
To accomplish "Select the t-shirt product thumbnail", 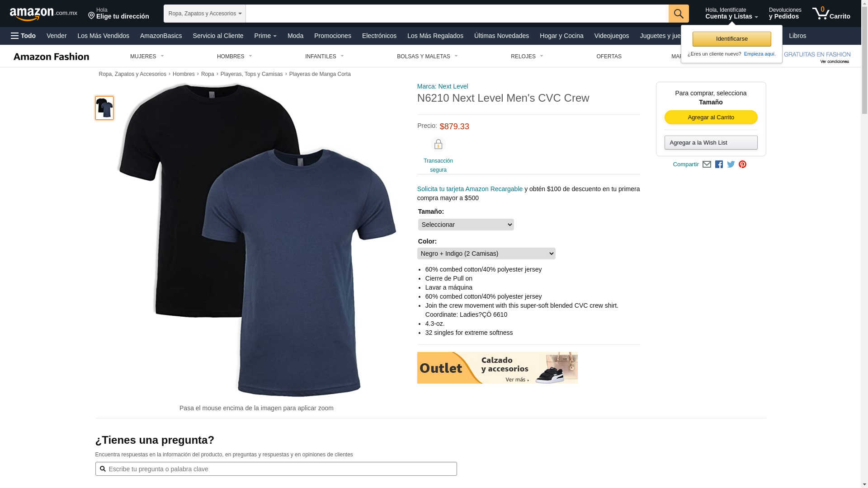I will coord(104,108).
